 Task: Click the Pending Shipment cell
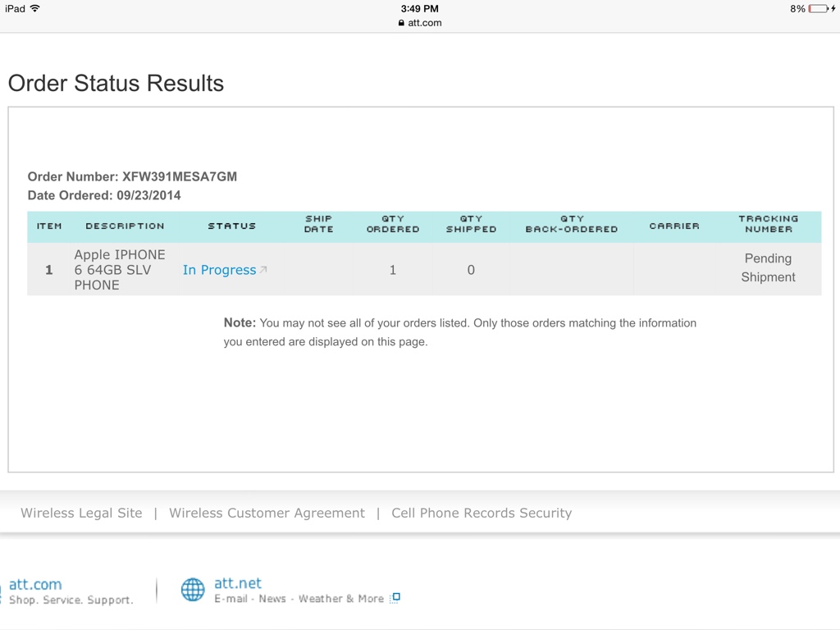click(768, 268)
